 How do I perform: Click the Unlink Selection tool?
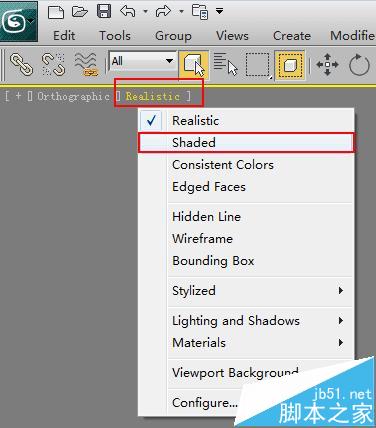[x=53, y=64]
